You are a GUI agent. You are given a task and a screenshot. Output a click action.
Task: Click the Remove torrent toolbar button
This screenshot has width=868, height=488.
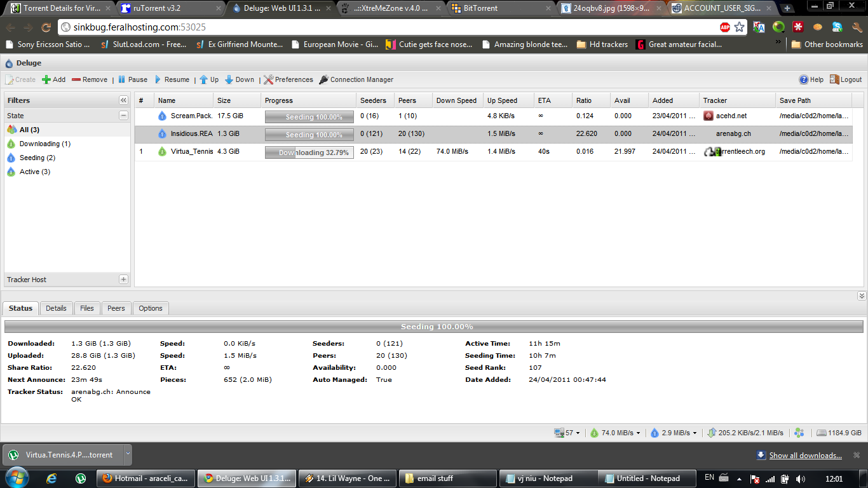(x=90, y=79)
